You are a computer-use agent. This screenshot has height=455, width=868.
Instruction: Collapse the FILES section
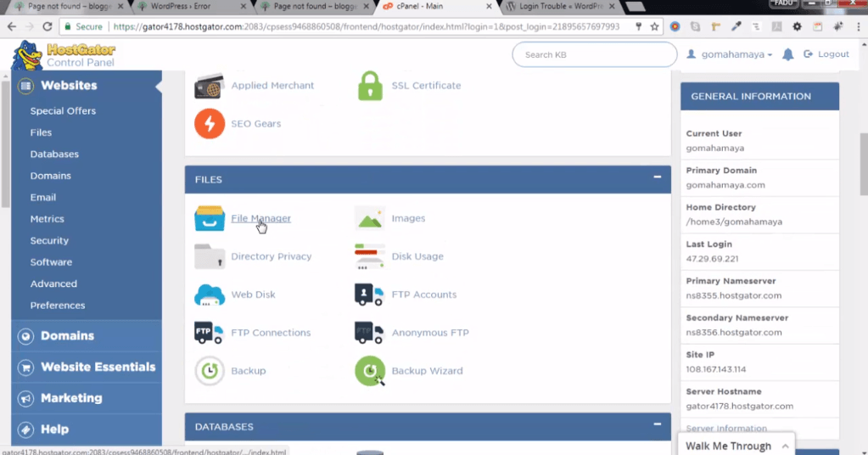coord(657,177)
